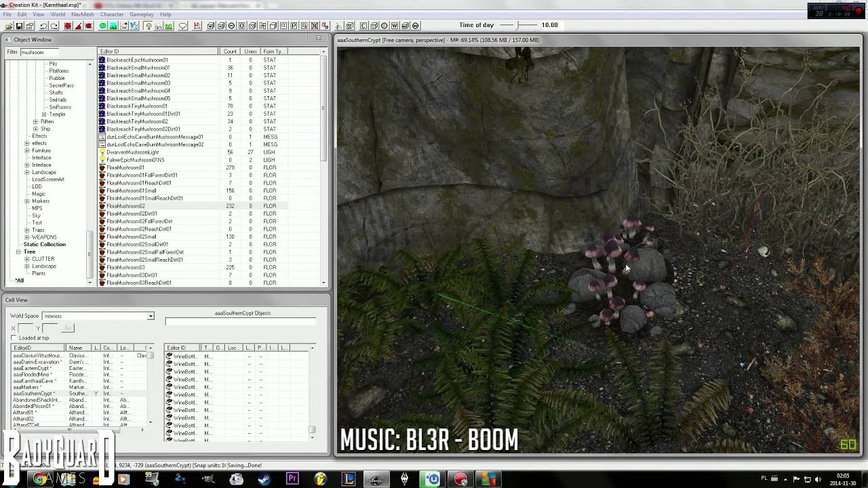Sort cell list by Name header
Viewport: 868px width, 488px height.
(x=79, y=348)
